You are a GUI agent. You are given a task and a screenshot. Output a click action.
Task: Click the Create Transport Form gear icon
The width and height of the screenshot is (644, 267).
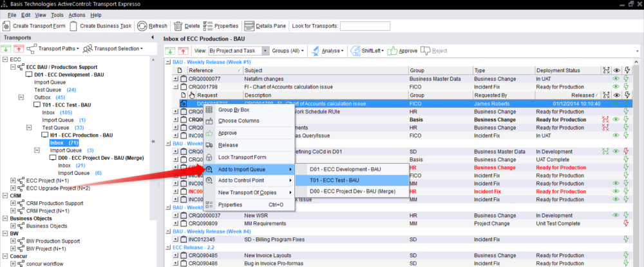(x=6, y=26)
